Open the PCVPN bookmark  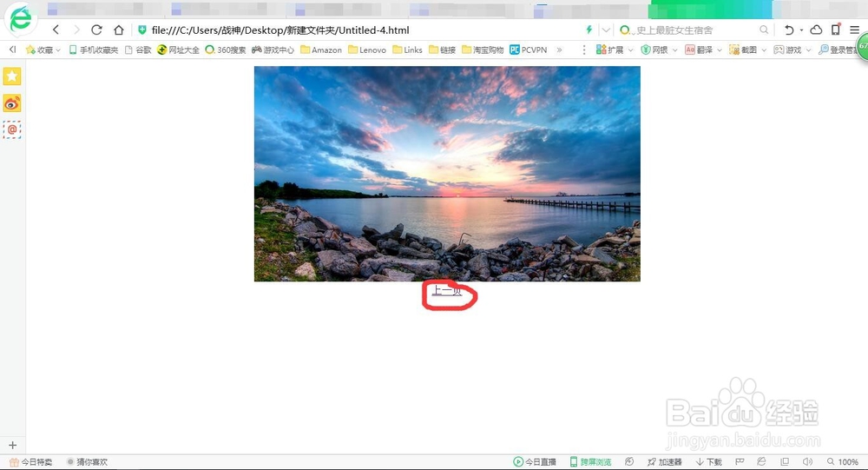[x=528, y=50]
